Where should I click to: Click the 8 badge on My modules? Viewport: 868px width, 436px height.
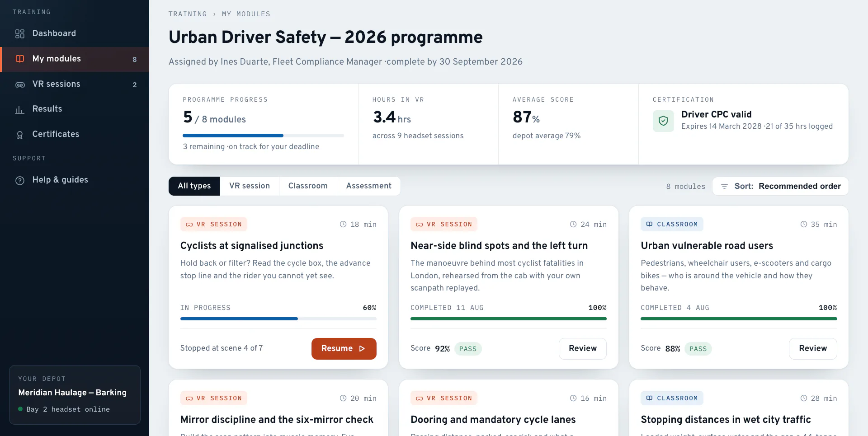tap(135, 60)
